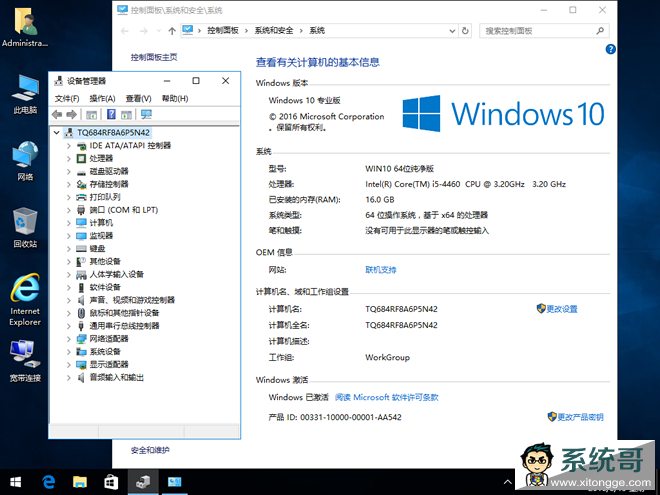Viewport: 660px width, 495px height.
Task: Click the search magnifier in control panel search
Action: click(600, 31)
